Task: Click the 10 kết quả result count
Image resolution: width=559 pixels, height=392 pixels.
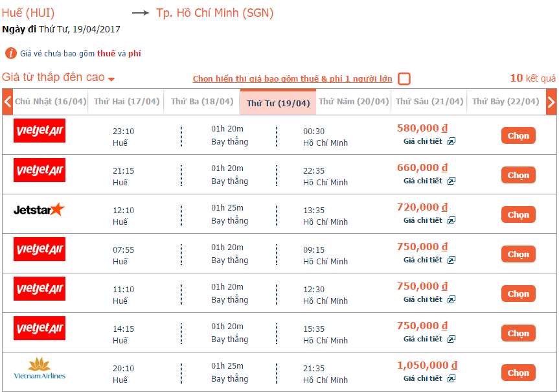Action: (x=532, y=78)
